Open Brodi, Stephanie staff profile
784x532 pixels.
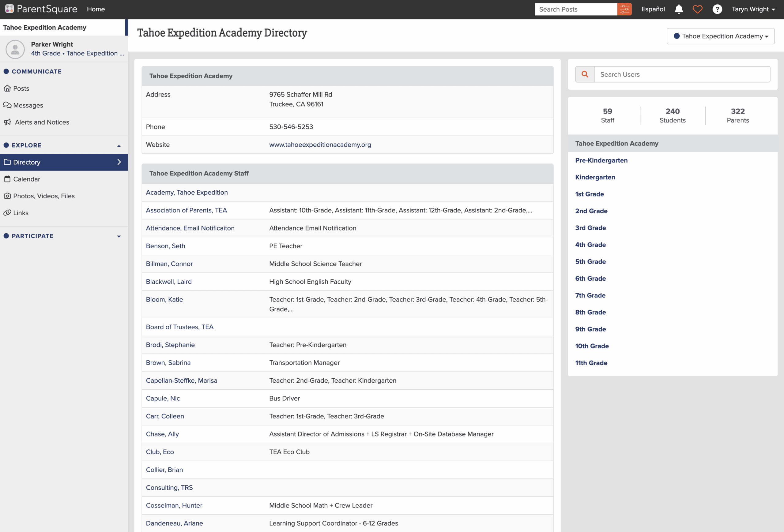coord(170,345)
